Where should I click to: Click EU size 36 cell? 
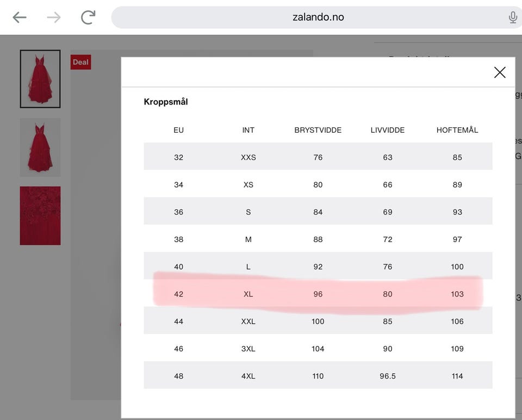[x=178, y=212]
